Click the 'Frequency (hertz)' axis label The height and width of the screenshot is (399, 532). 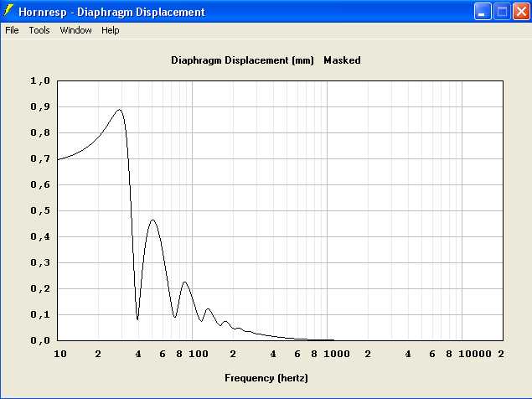click(x=266, y=378)
